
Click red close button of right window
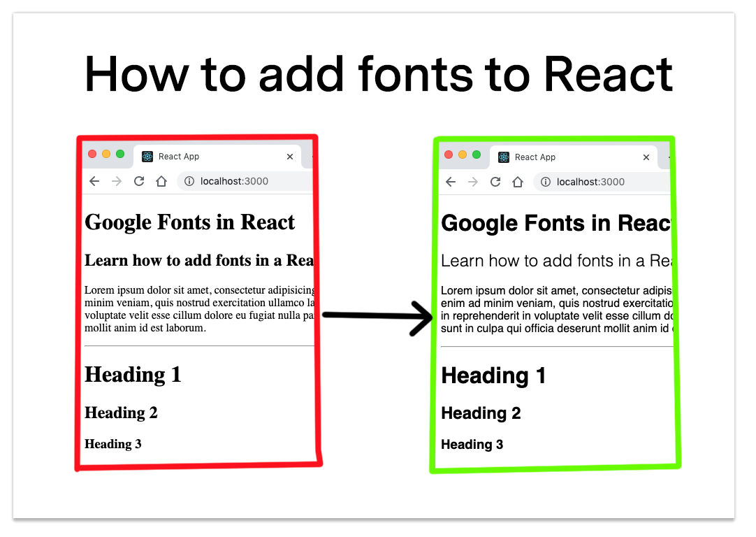(449, 155)
